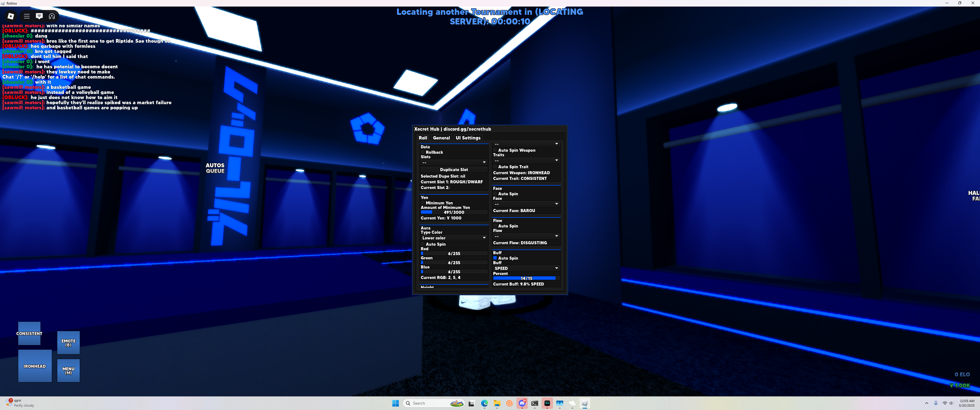Open File Explorer from taskbar

(497, 403)
